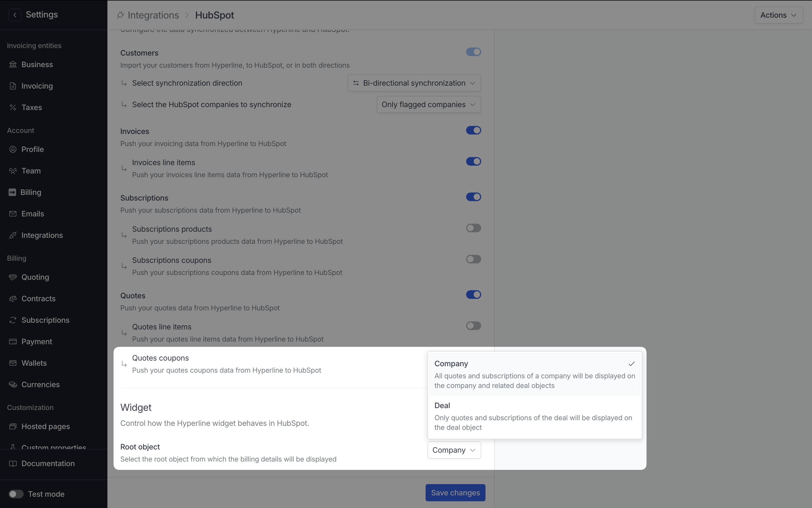Click the Invoicing document icon

click(13, 86)
